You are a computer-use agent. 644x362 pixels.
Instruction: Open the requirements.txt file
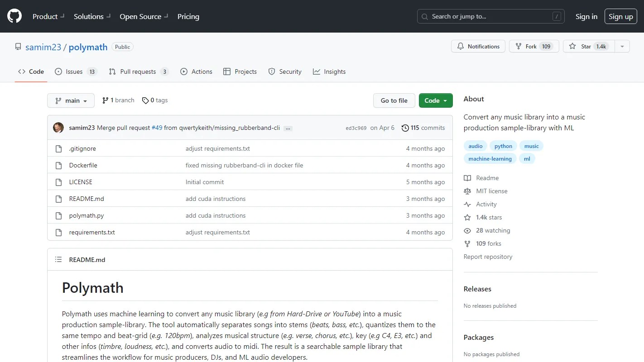coord(92,232)
